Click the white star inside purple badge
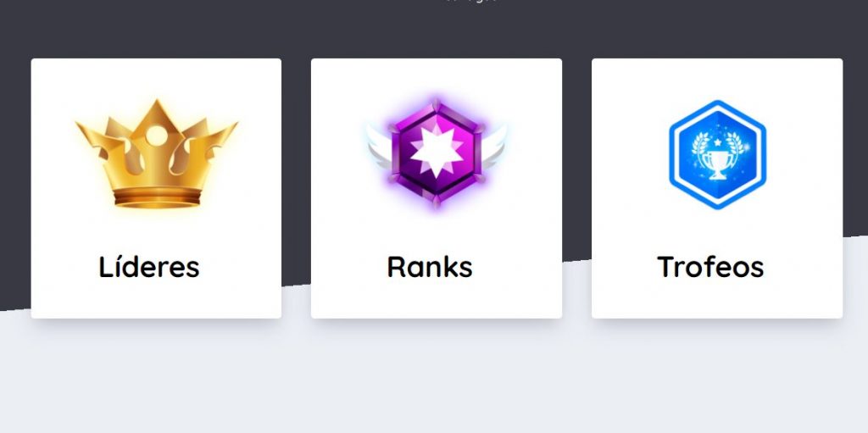Screen dimensions: 868x433 [x=437, y=151]
